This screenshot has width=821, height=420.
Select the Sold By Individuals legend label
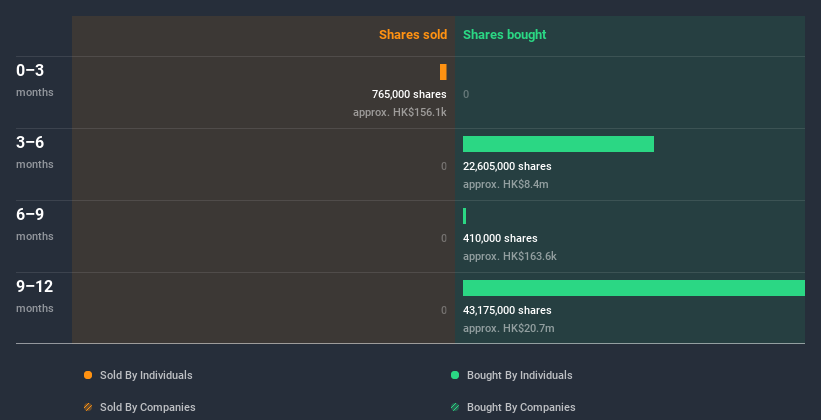[146, 375]
